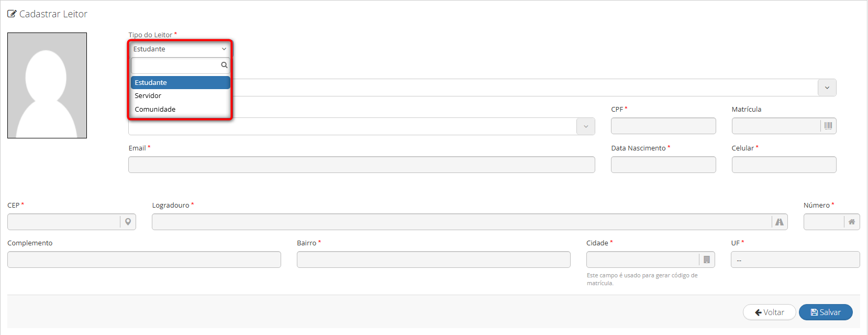Click the search magnifier icon in dropdown
The width and height of the screenshot is (868, 335).
(224, 65)
